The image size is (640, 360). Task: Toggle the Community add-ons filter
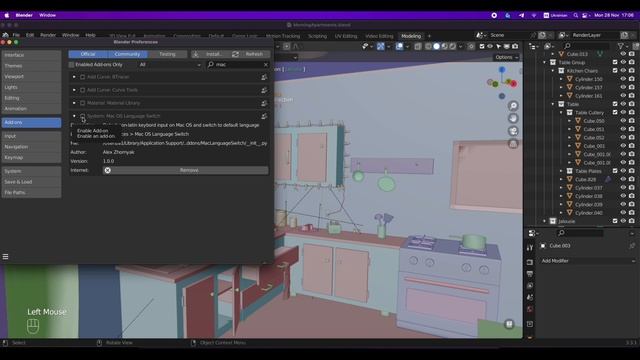tap(127, 54)
